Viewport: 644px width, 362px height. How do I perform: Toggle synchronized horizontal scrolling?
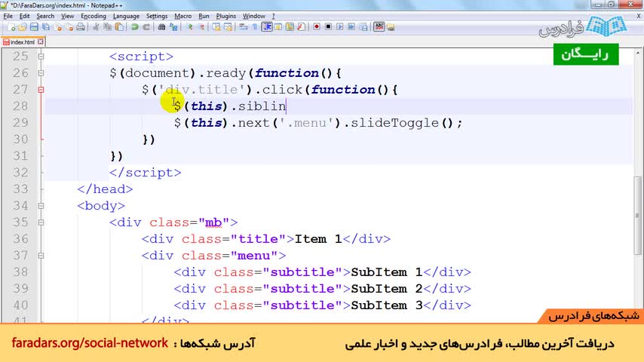228,27
